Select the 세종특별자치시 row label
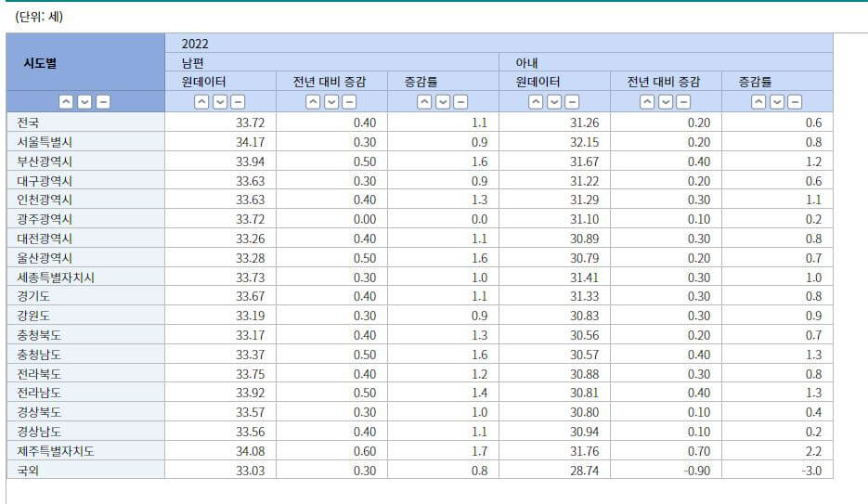868x504 pixels. click(x=56, y=277)
